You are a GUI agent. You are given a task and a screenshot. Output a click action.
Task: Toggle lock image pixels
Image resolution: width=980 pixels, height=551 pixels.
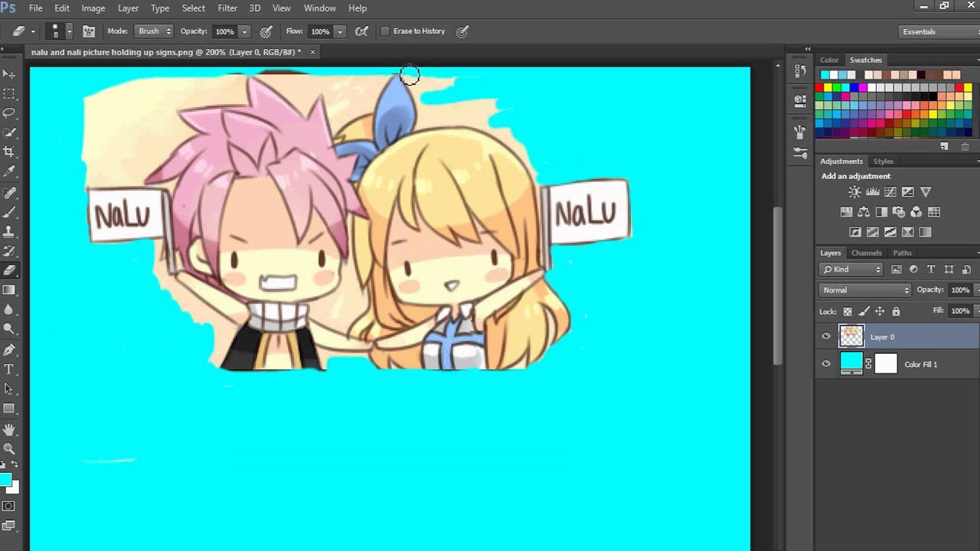[x=864, y=311]
